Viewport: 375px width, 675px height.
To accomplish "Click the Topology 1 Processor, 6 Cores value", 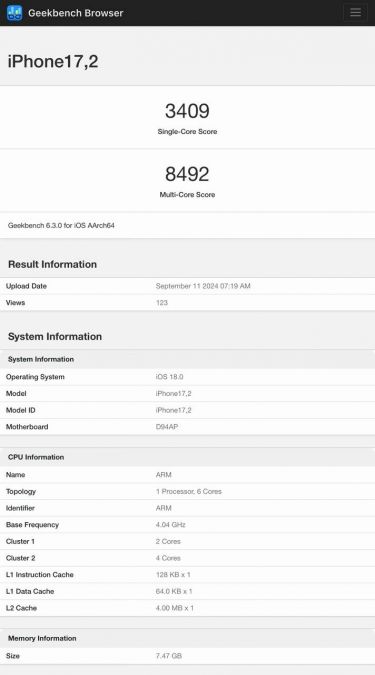I will (189, 491).
